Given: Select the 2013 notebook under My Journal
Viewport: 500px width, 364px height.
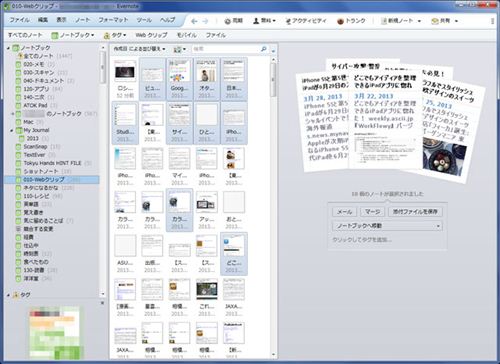Looking at the screenshot, I should (34, 138).
